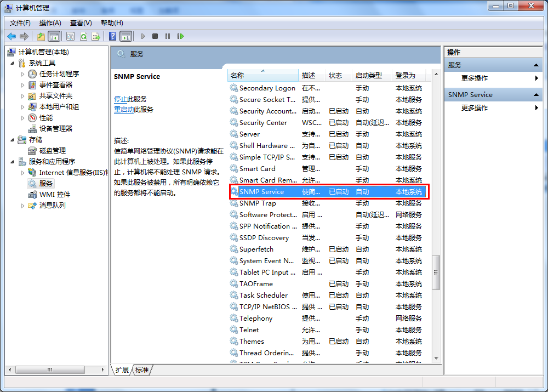The width and height of the screenshot is (548, 392).
Task: Open the 查看 menu
Action: (x=79, y=22)
